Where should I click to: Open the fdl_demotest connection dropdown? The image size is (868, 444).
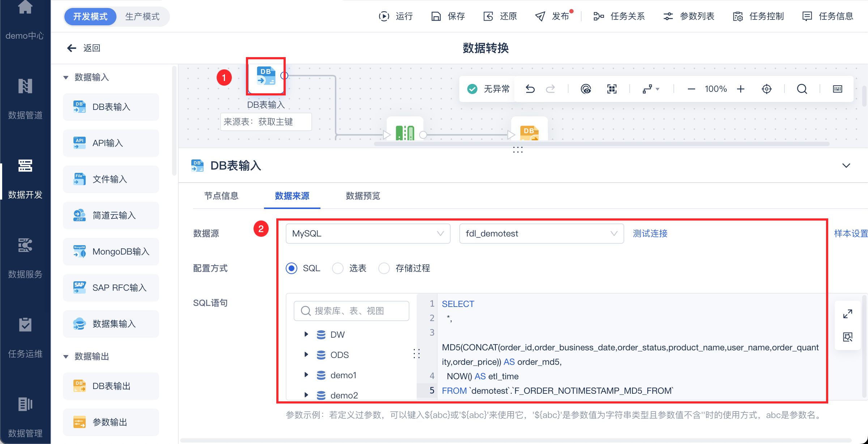coord(541,234)
